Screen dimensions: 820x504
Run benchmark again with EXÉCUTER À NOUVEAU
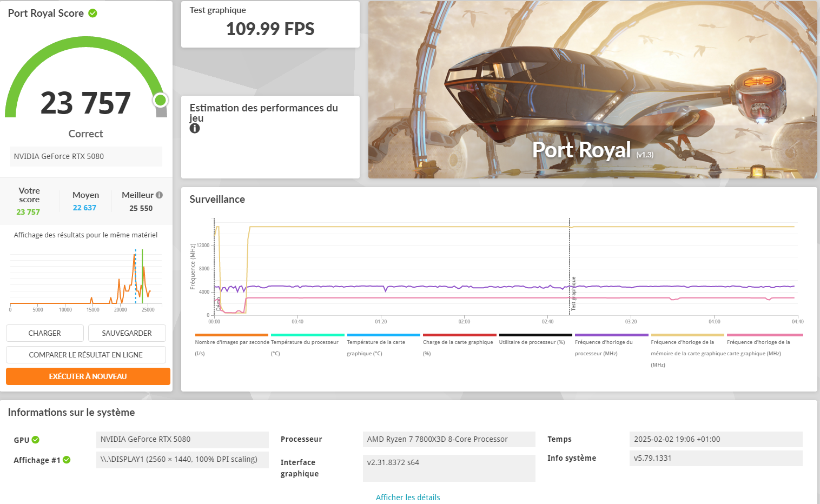[88, 377]
